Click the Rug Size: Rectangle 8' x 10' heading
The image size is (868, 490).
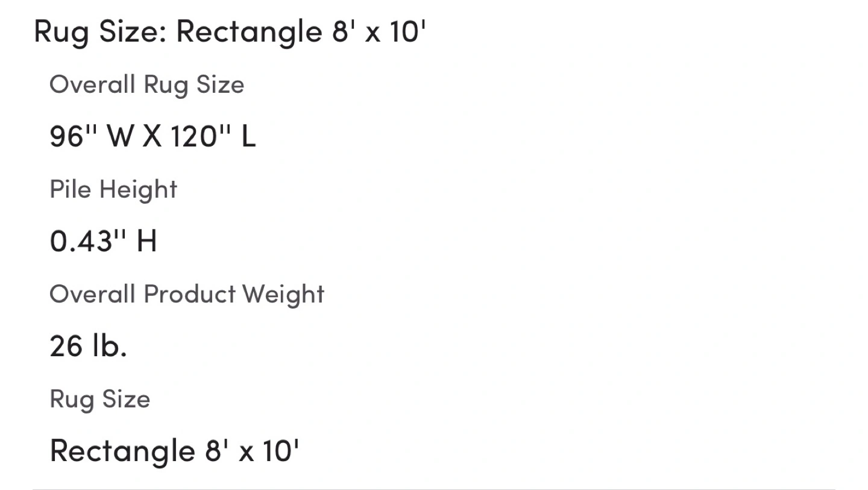230,31
